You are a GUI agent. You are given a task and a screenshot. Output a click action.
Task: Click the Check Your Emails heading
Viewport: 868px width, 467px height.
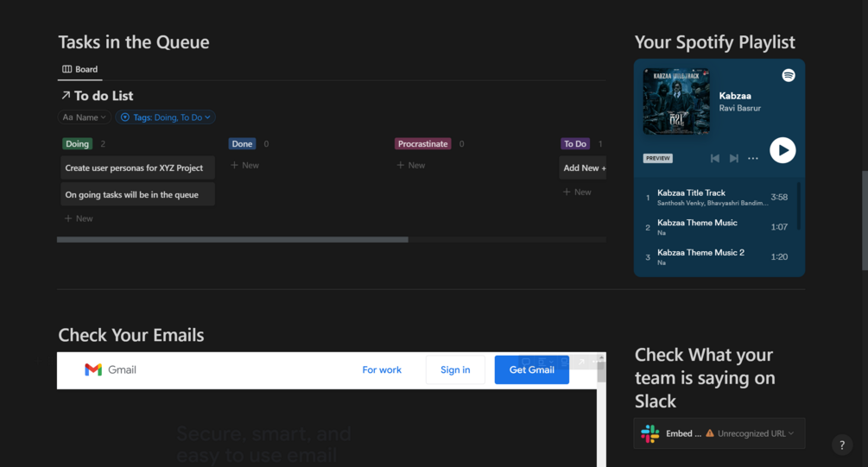131,335
